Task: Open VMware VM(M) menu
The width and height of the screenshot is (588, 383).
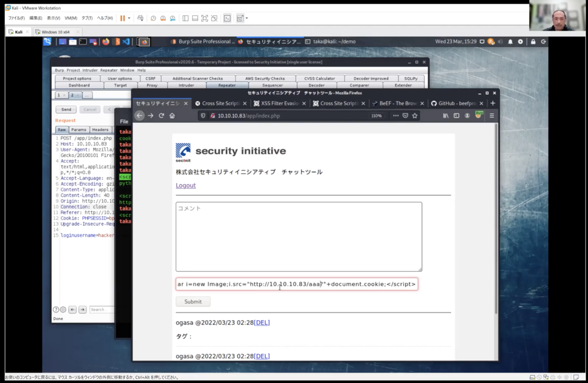Action: tap(71, 18)
